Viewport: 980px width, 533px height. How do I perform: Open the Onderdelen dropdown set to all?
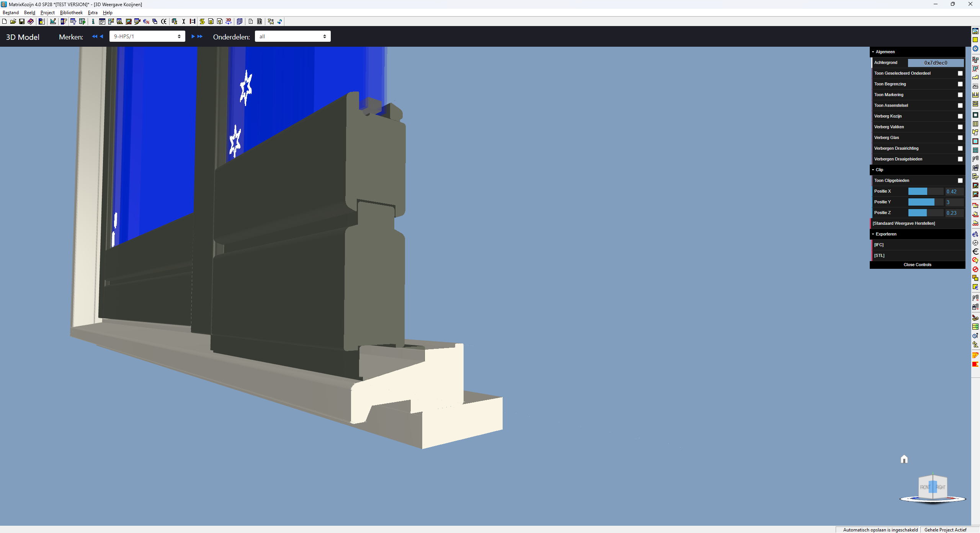click(x=292, y=36)
